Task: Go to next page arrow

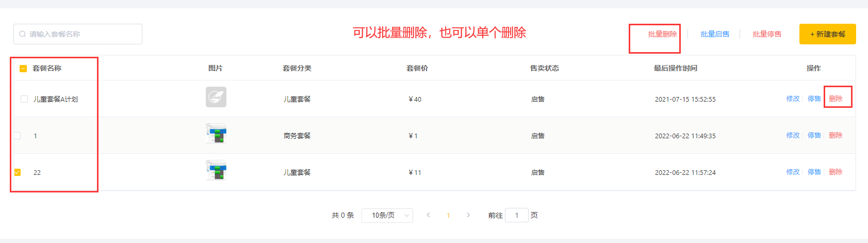Action: 468,215
